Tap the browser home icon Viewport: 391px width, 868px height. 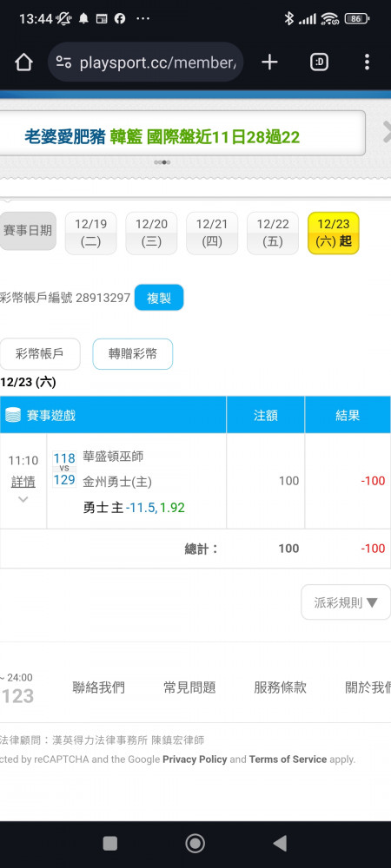coord(23,62)
